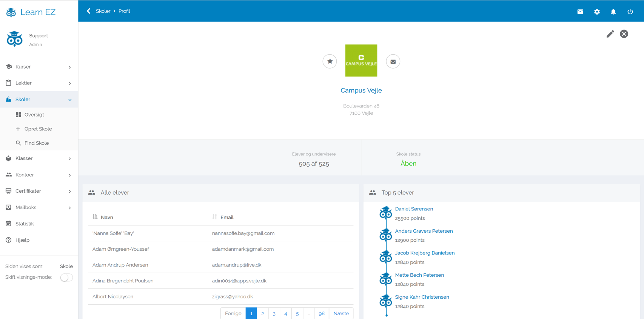Click the pencil edit icon
Viewport: 644px width, 319px height.
tap(610, 34)
